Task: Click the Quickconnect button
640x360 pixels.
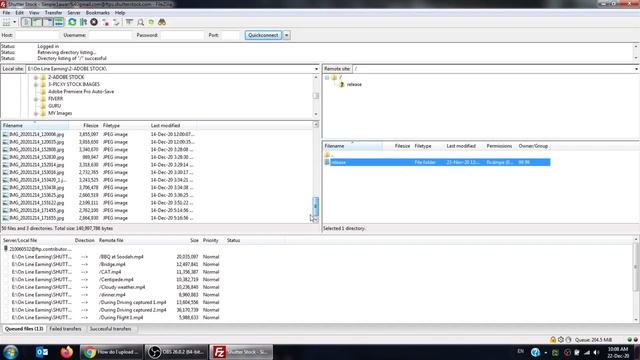Action: (263, 35)
